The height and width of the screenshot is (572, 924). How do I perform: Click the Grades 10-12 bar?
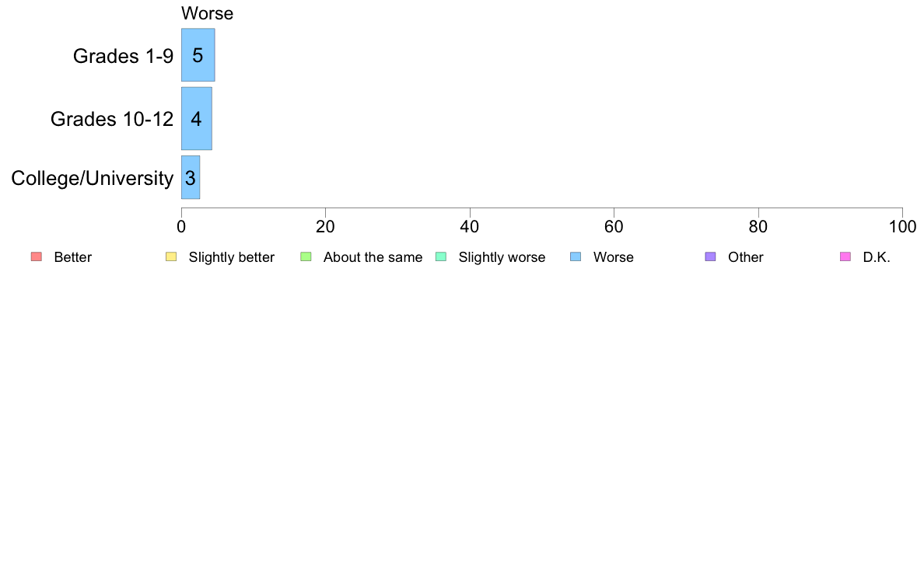pyautogui.click(x=196, y=118)
